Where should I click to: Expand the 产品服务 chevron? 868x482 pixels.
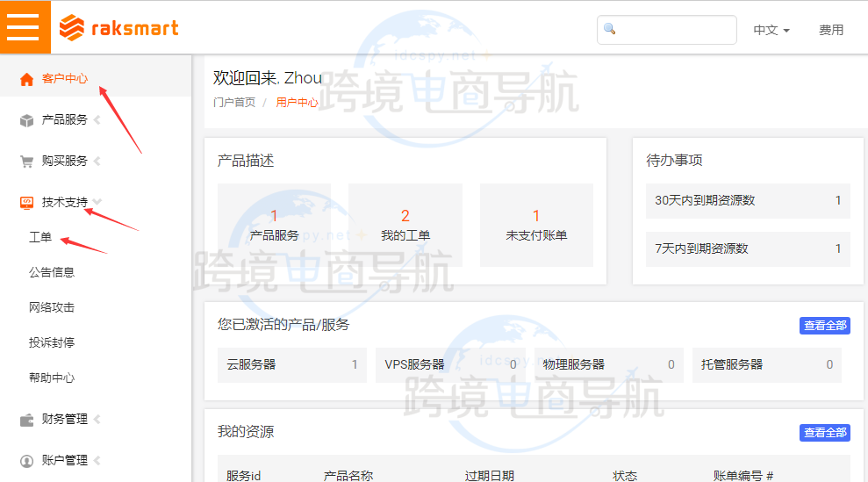point(97,119)
